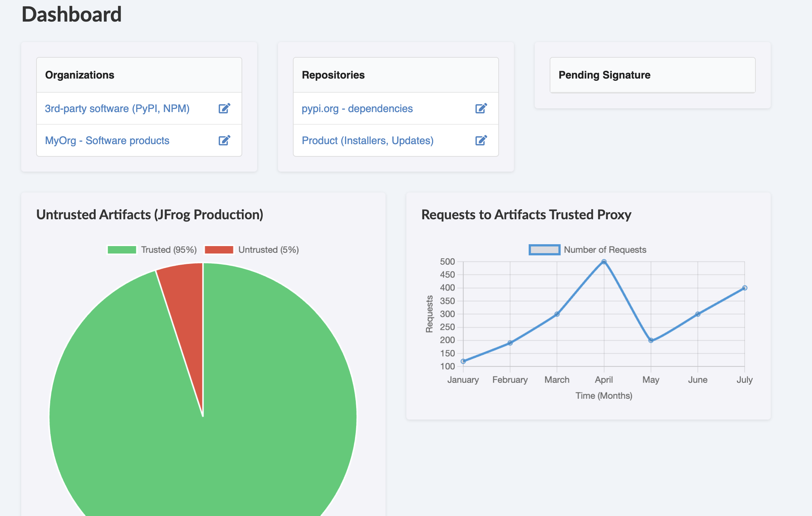Click the 'March' x-axis month label

[557, 380]
